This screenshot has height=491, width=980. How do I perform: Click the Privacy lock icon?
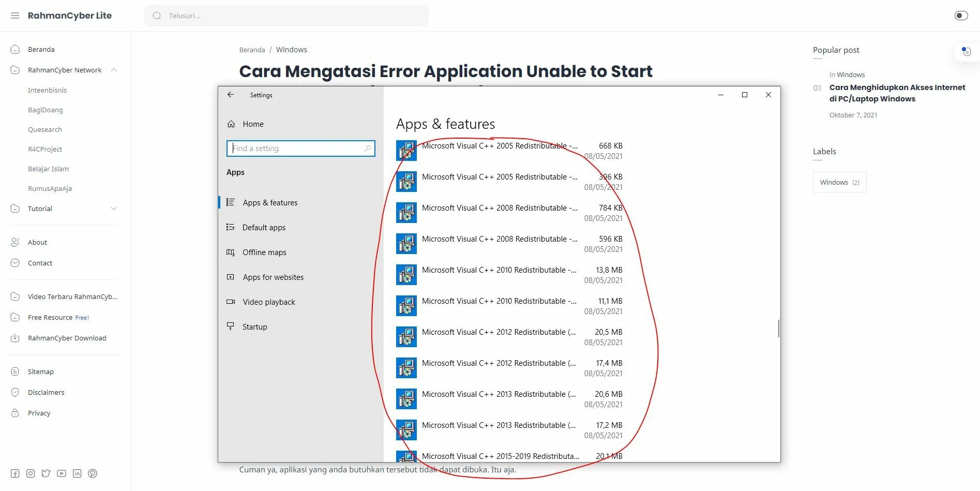(15, 413)
